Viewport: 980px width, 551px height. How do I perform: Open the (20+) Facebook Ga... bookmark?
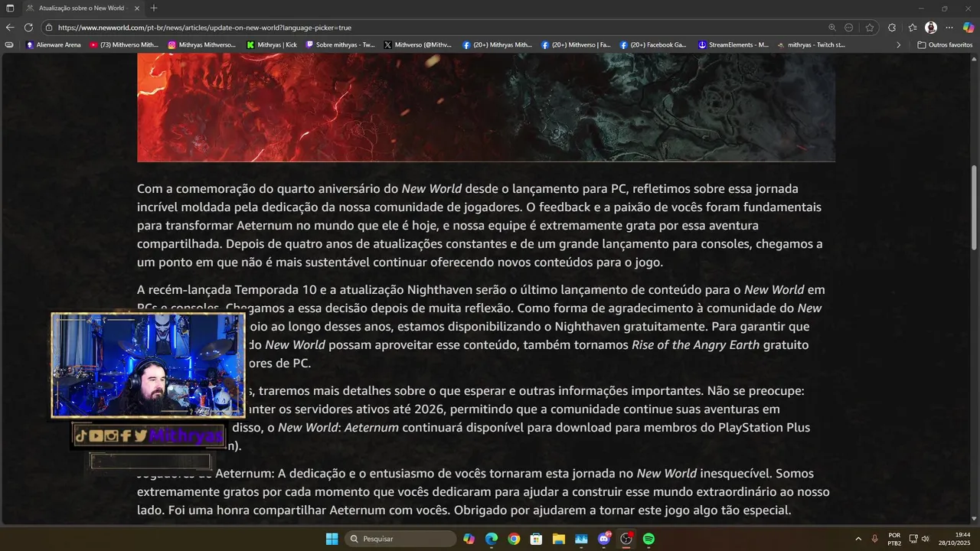coord(653,45)
